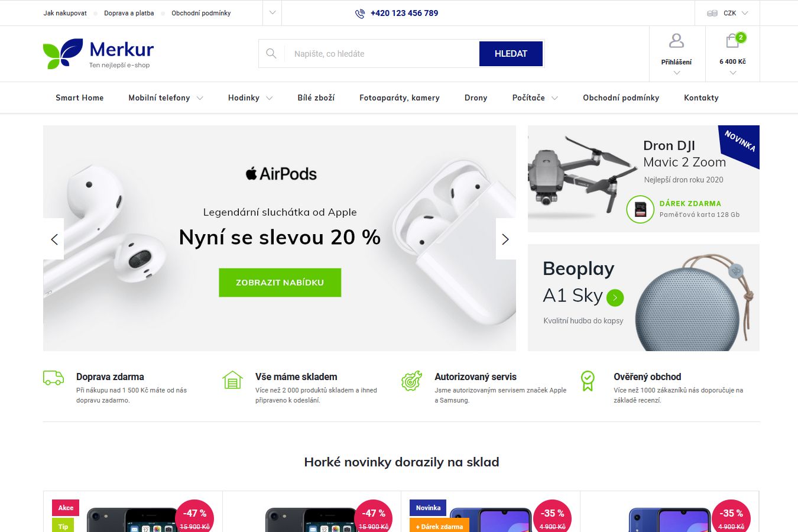Focus the search input field
The height and width of the screenshot is (532, 798).
click(382, 54)
